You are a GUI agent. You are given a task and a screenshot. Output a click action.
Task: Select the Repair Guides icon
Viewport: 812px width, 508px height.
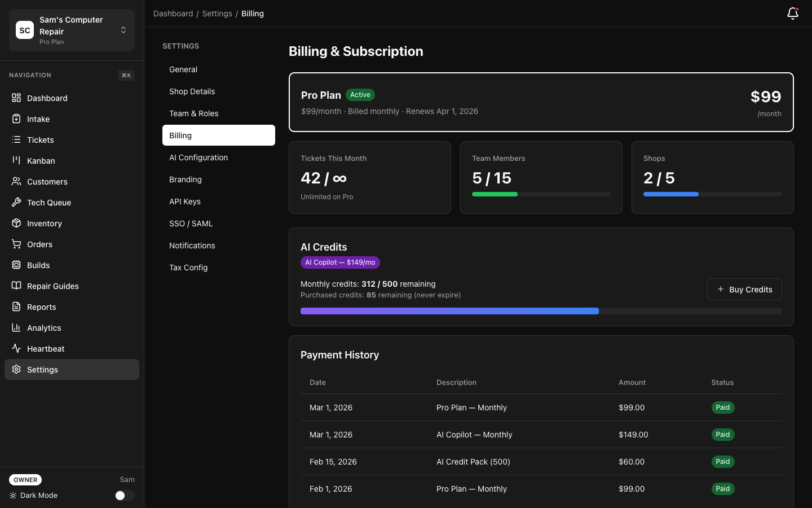pyautogui.click(x=16, y=286)
